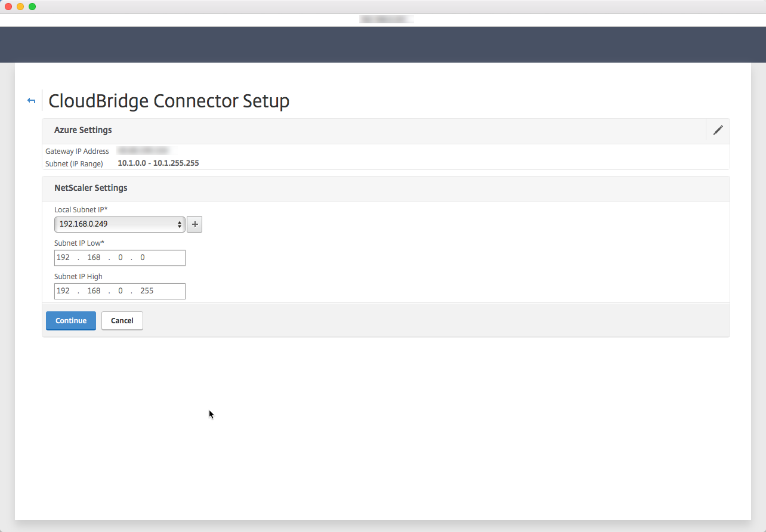Click the Gateway IP Address label
This screenshot has width=766, height=532.
click(x=77, y=151)
